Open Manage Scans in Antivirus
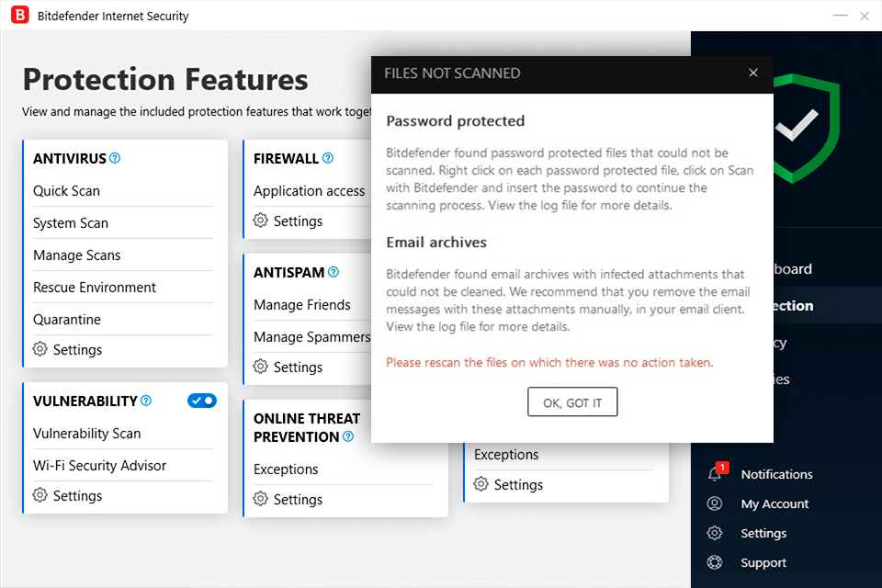The width and height of the screenshot is (882, 588). tap(77, 255)
